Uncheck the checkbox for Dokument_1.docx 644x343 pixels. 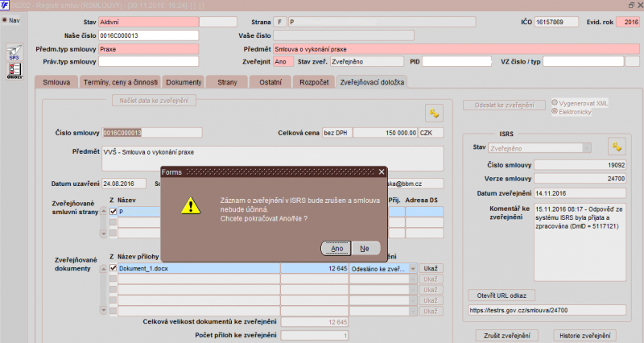pos(113,268)
